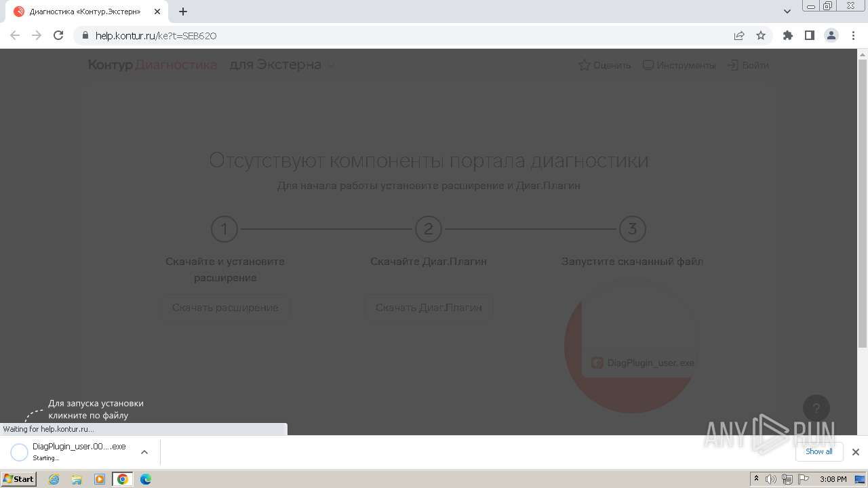This screenshot has height=488, width=868.
Task: Show hidden tray icons arrow
Action: point(756,479)
